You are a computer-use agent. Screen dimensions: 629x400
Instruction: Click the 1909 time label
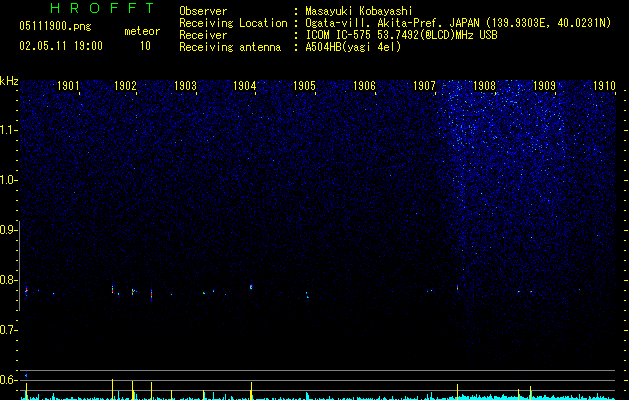[544, 86]
